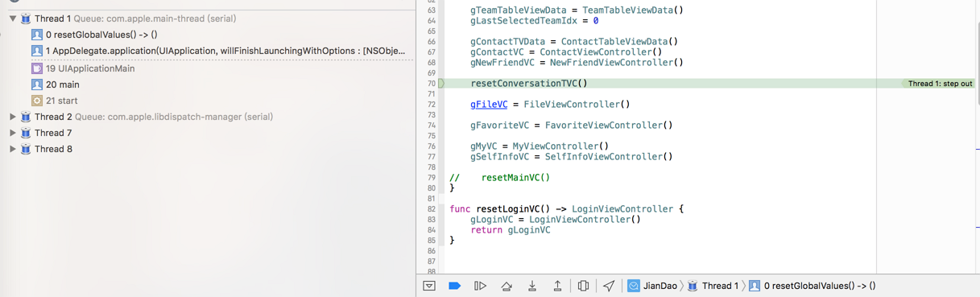Image resolution: width=980 pixels, height=297 pixels.
Task: Select Thread 7 row
Action: coord(207,133)
